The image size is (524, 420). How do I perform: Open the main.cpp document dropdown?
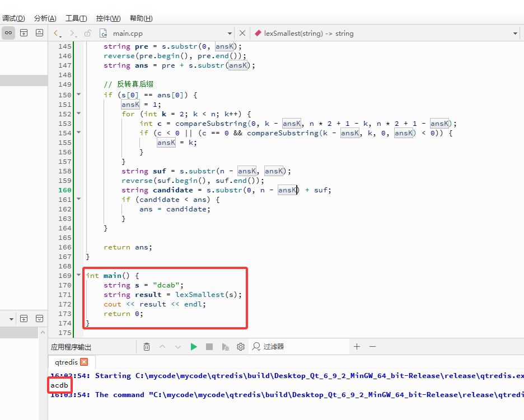[x=230, y=34]
